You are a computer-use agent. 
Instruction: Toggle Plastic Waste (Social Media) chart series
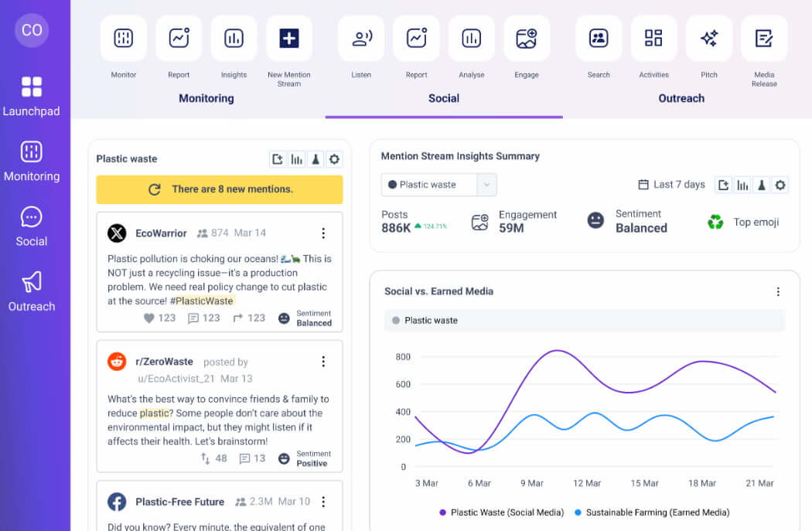click(500, 512)
